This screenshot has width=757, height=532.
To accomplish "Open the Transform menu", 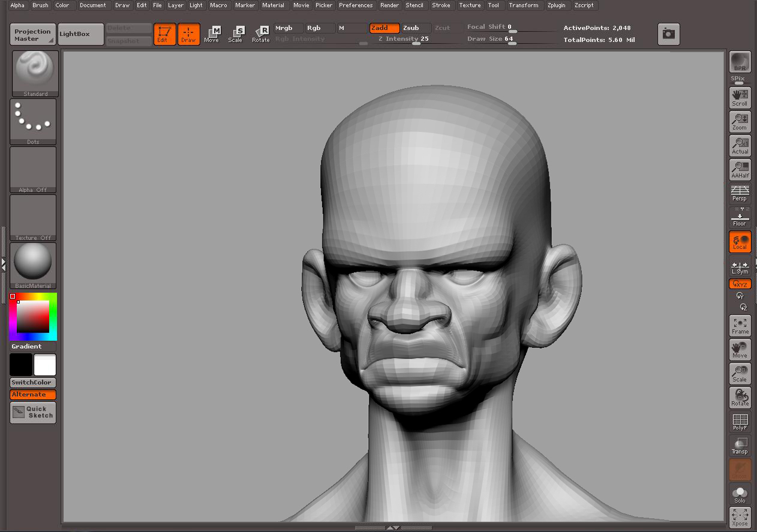I will (x=523, y=5).
